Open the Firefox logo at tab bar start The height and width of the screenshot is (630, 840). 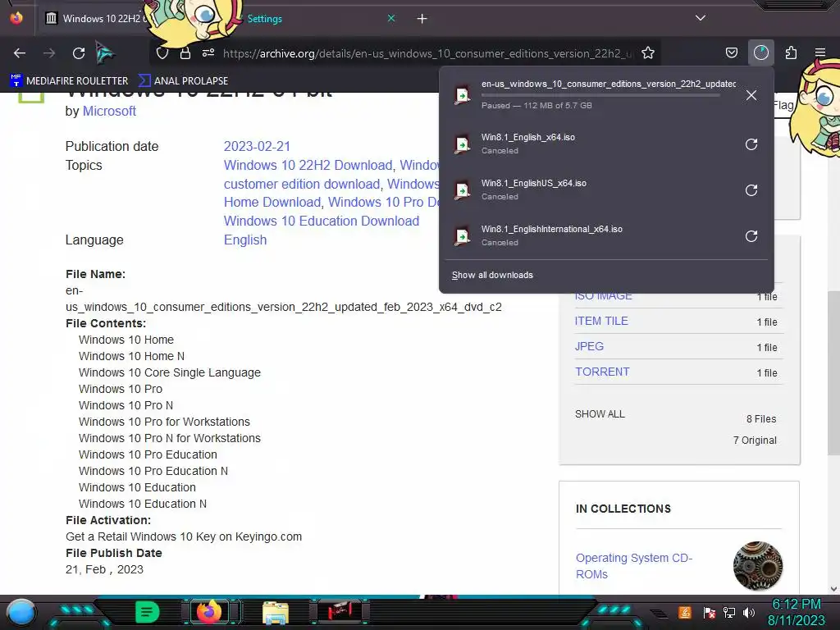16,18
